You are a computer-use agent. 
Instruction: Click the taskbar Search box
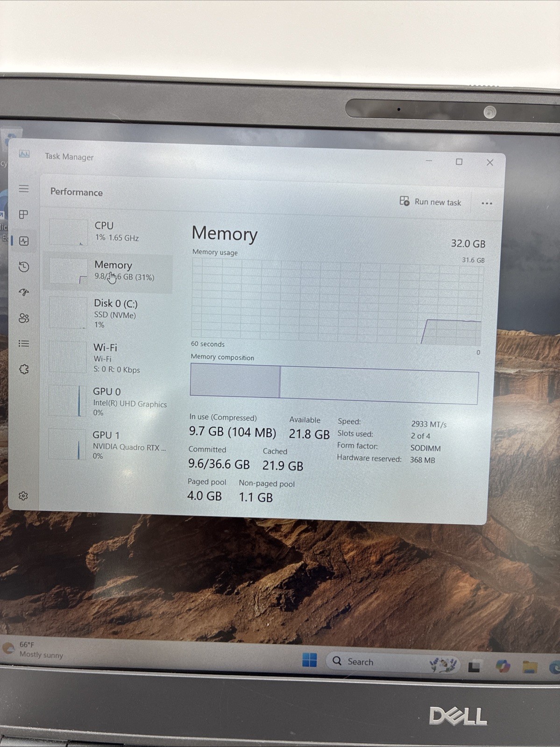click(x=392, y=662)
